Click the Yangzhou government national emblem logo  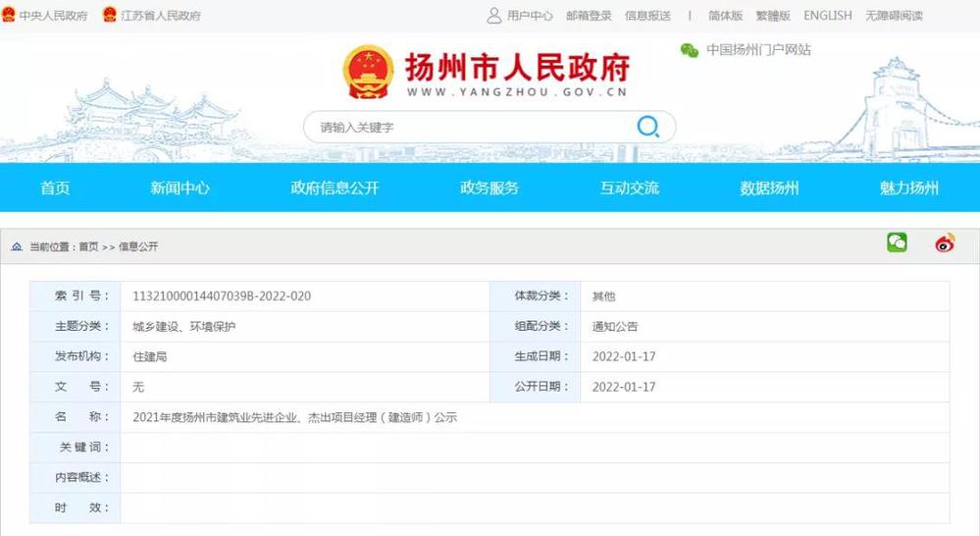(368, 71)
